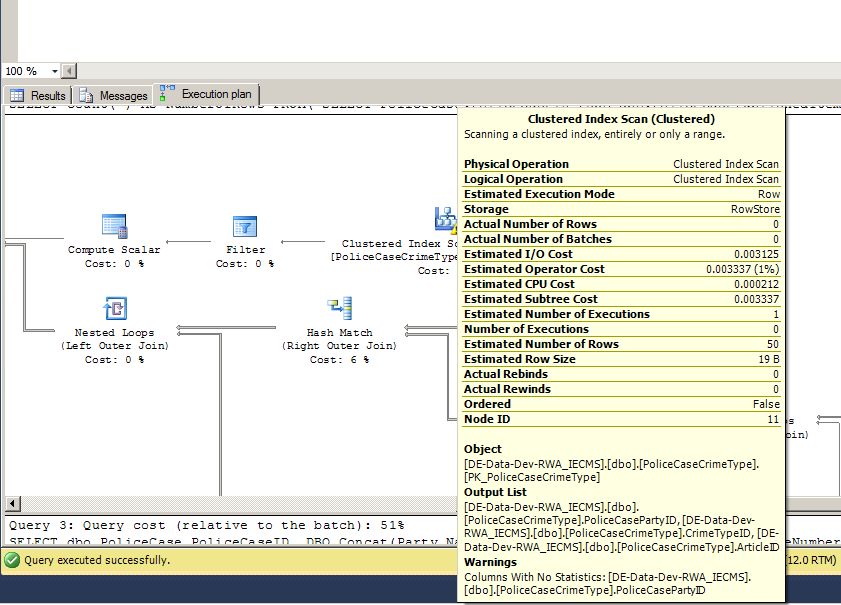Click the tooltip title 'Clustered Index Scan (Clustered)'
This screenshot has height=605, width=841.
[621, 119]
